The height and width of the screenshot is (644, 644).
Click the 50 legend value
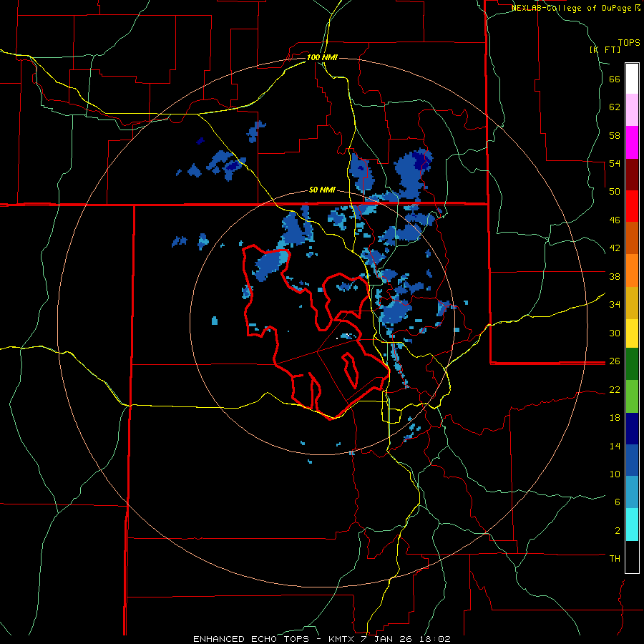click(x=615, y=191)
